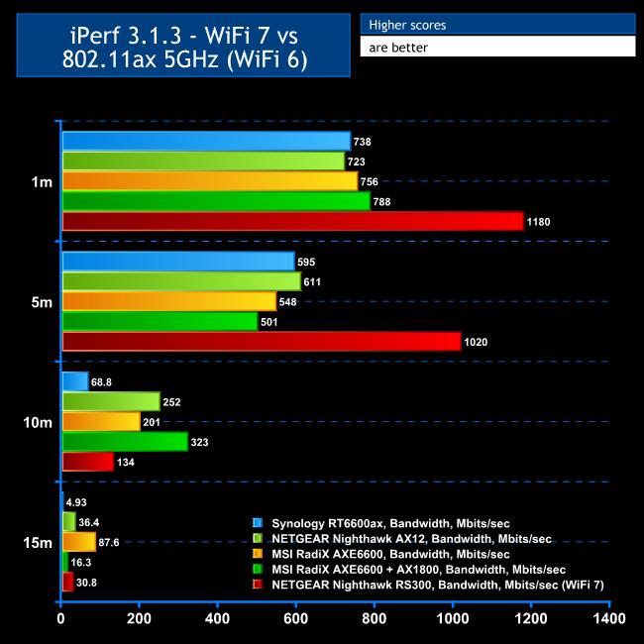Click the green AXE6600 + AX1800 legend swatch
Screen dimensions: 644x644
point(258,569)
